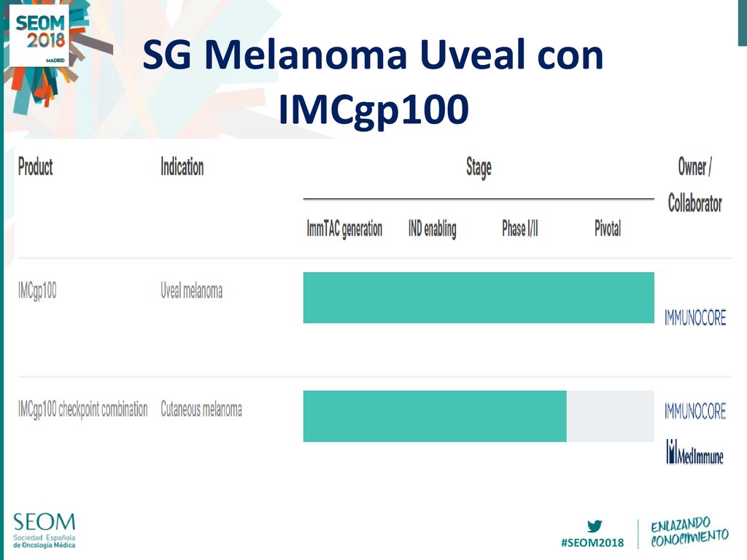
Task: Click the Twitter bird icon
Action: pos(594,526)
